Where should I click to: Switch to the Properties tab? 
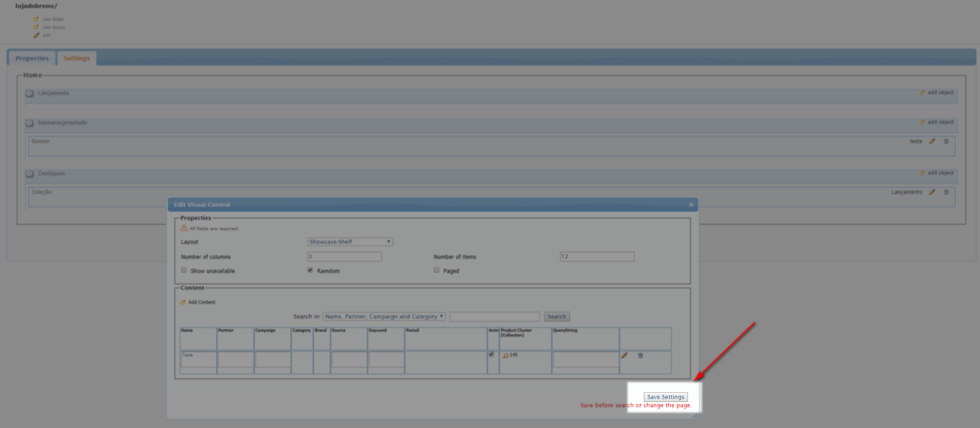click(x=32, y=58)
